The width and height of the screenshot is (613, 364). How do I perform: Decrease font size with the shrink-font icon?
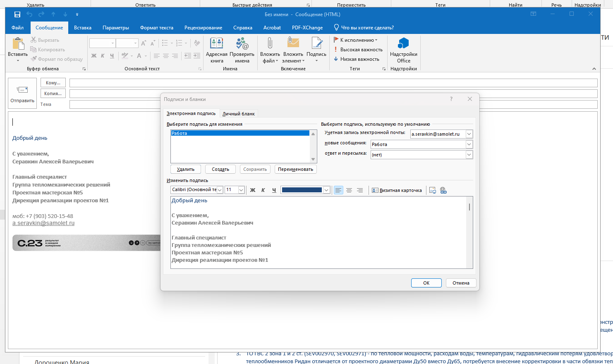(153, 43)
